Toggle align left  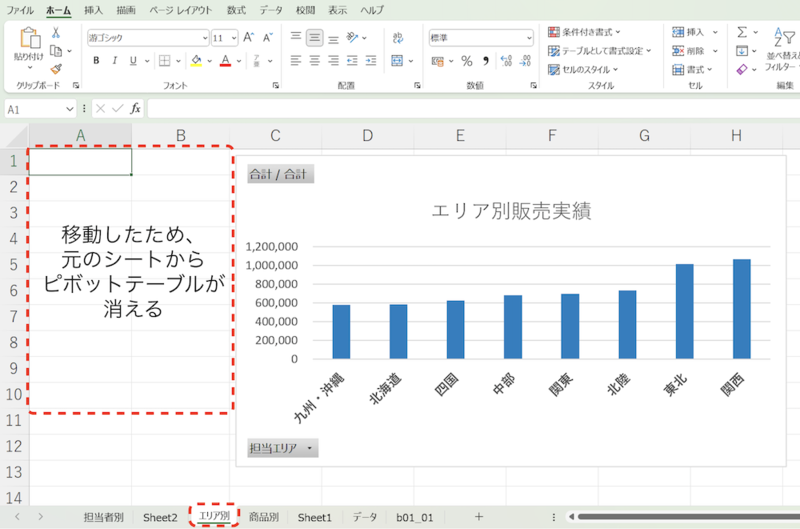(295, 61)
